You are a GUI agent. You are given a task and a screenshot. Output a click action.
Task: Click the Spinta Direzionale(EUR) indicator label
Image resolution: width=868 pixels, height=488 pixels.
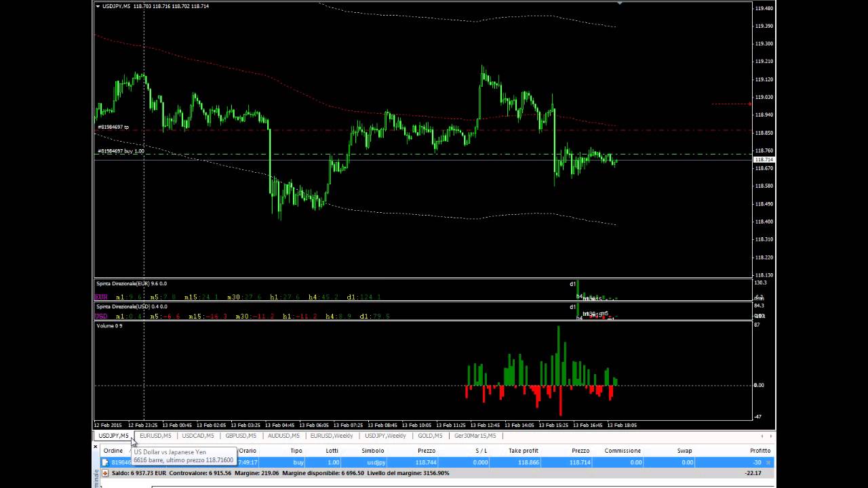pyautogui.click(x=132, y=283)
